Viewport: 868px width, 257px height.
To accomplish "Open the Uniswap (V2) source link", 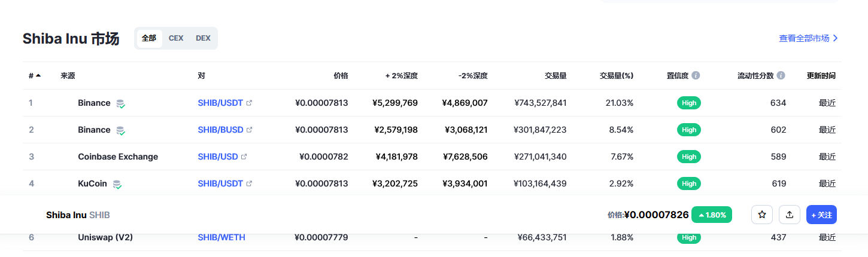I will point(105,237).
